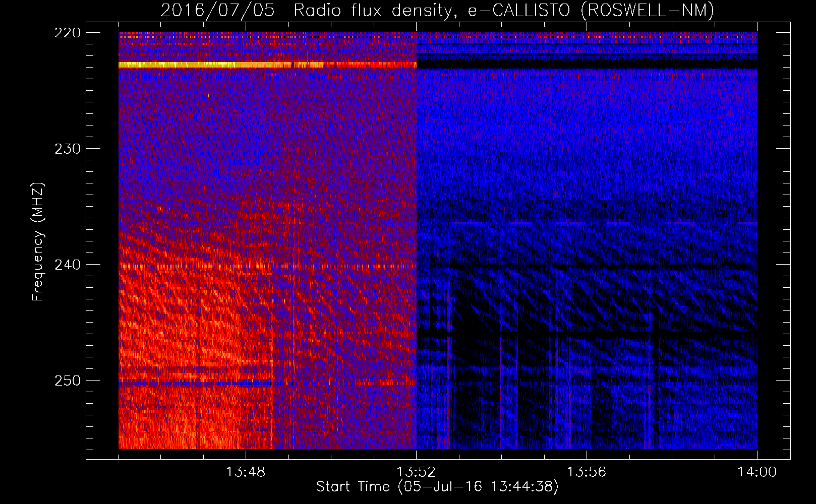The image size is (816, 504).
Task: Click the 13:48 time tick label
Action: click(246, 472)
